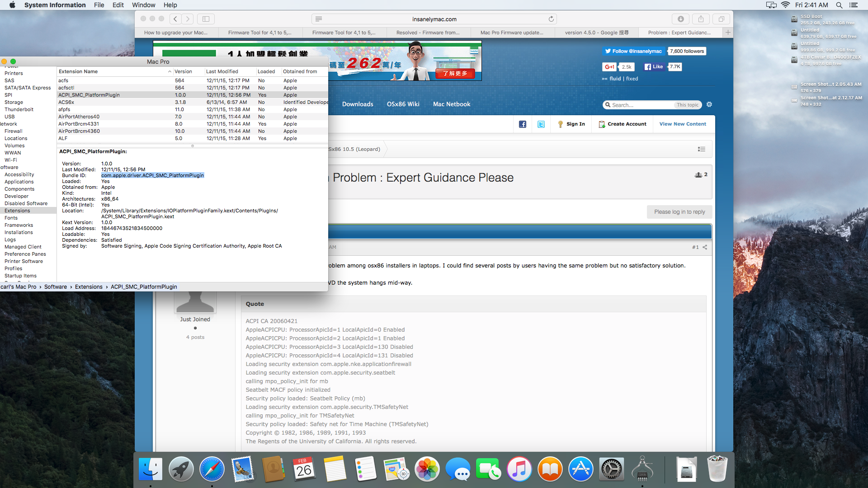
Task: Click the Follow @insanelymac Twitter button
Action: coord(634,51)
